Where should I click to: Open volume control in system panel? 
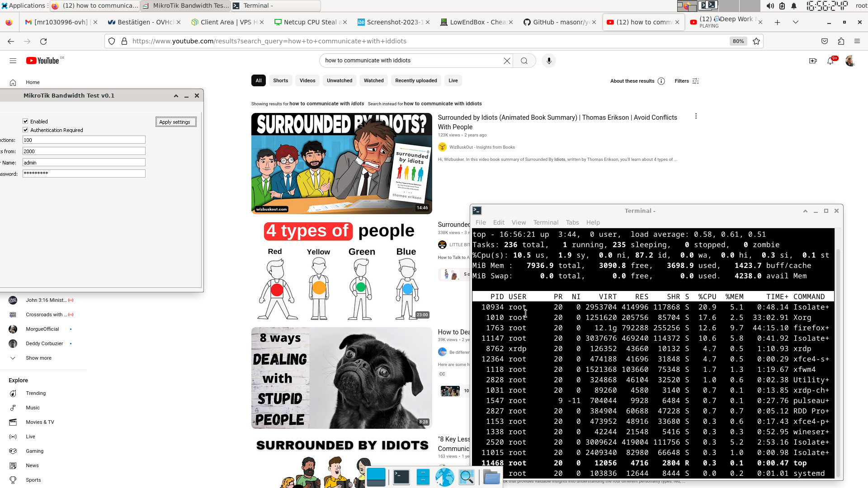[770, 6]
